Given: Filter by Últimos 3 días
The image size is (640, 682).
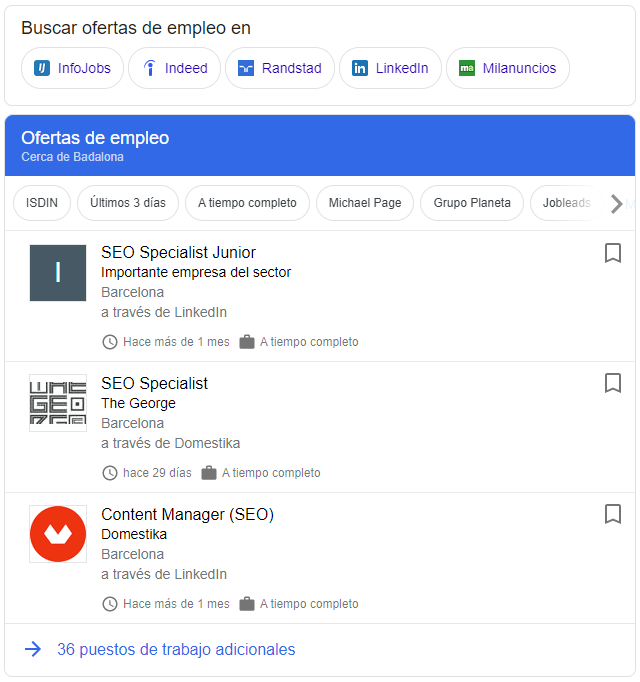Looking at the screenshot, I should point(128,203).
